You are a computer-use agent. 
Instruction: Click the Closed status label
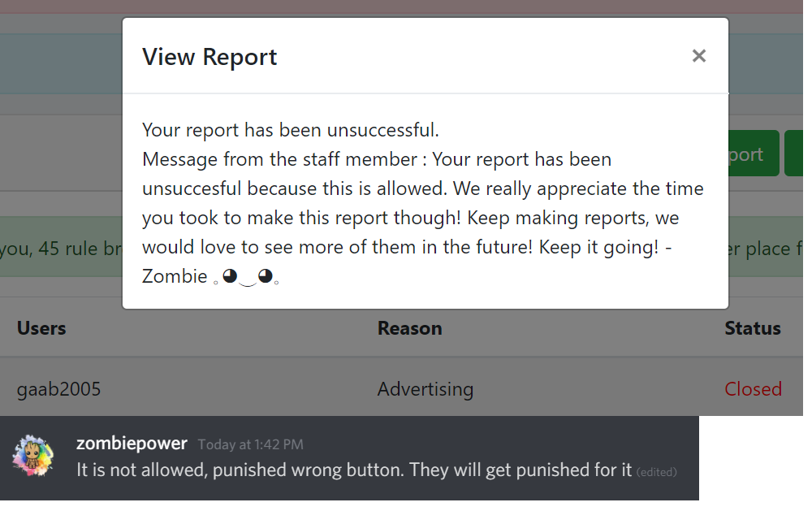[x=753, y=388]
